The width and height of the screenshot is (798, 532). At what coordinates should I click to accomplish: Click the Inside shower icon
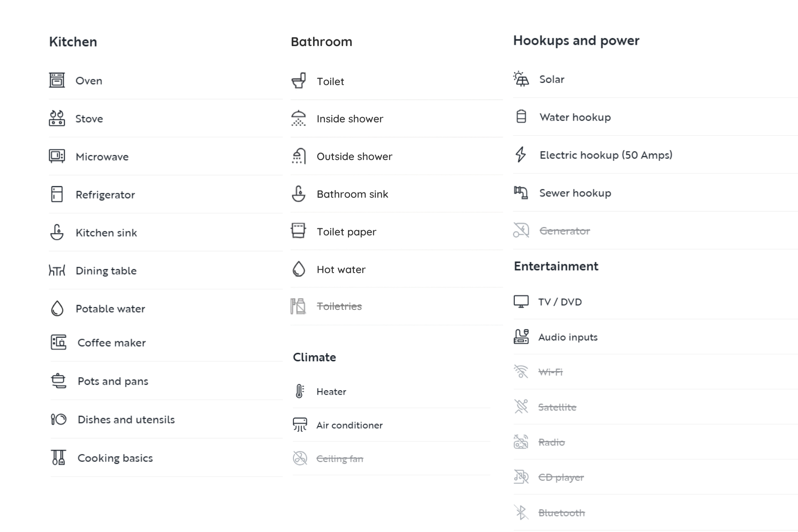[x=299, y=118]
